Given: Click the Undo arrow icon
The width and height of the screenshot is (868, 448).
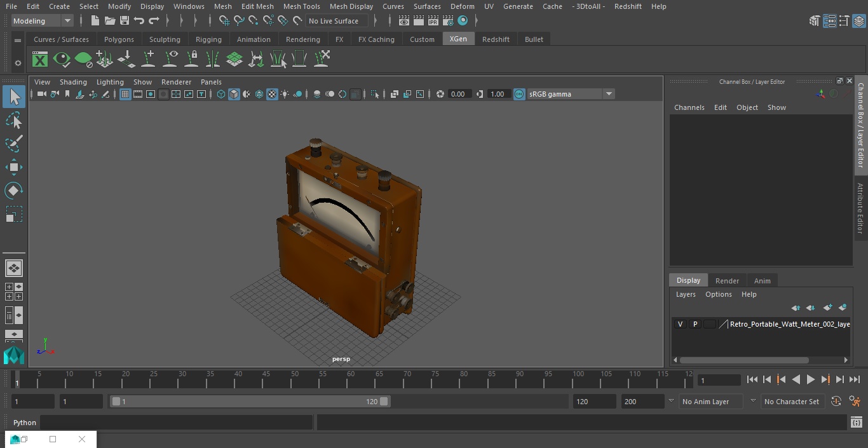Looking at the screenshot, I should coord(139,21).
